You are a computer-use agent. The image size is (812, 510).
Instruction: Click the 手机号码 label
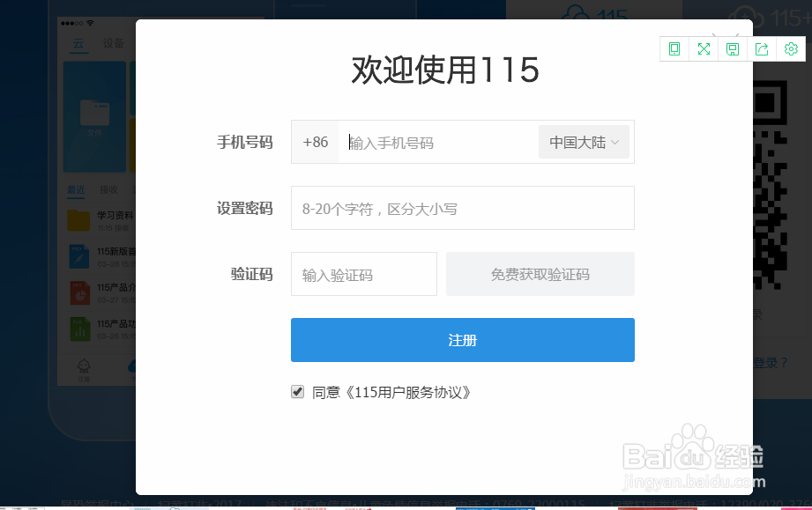[x=244, y=142]
